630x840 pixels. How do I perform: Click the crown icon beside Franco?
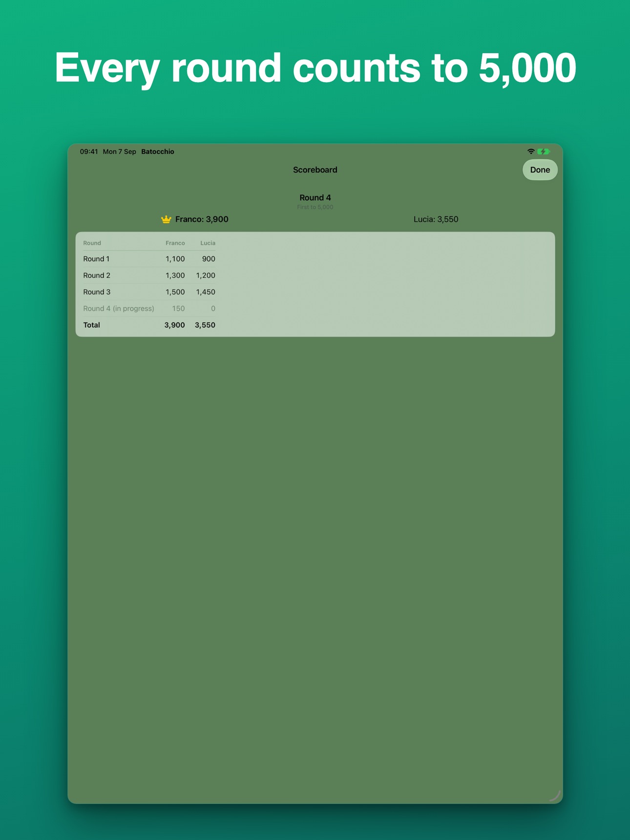(166, 219)
